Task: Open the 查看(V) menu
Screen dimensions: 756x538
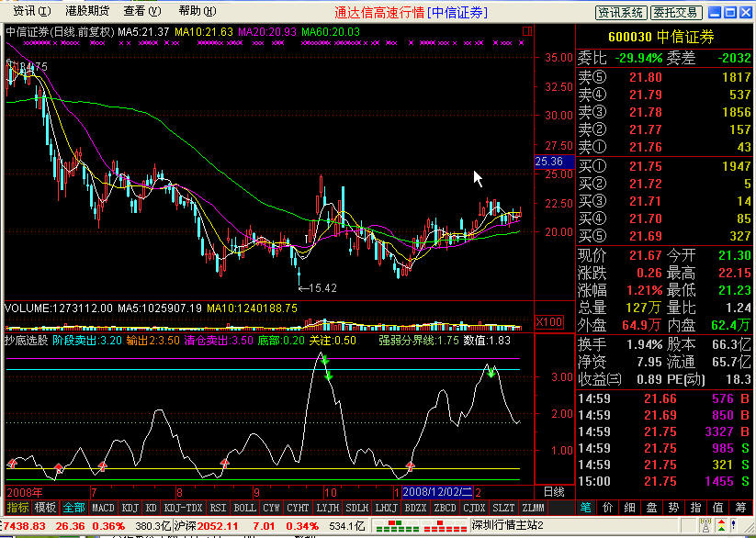Action: (142, 11)
